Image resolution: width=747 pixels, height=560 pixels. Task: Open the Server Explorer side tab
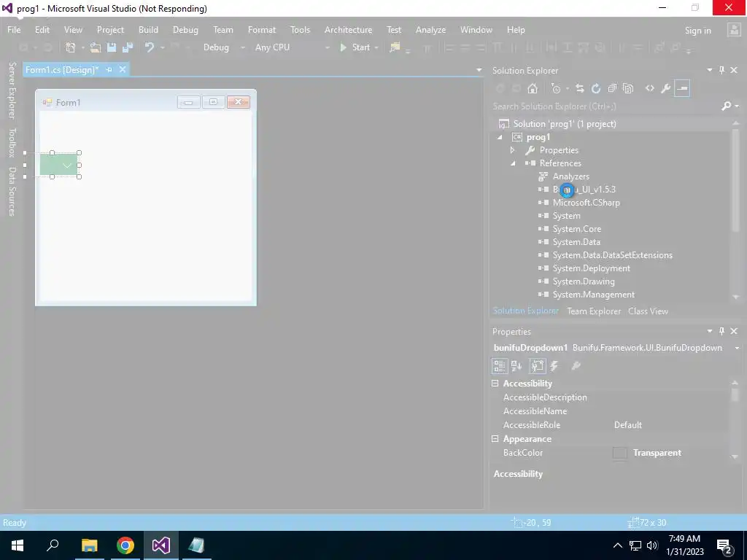(x=12, y=90)
